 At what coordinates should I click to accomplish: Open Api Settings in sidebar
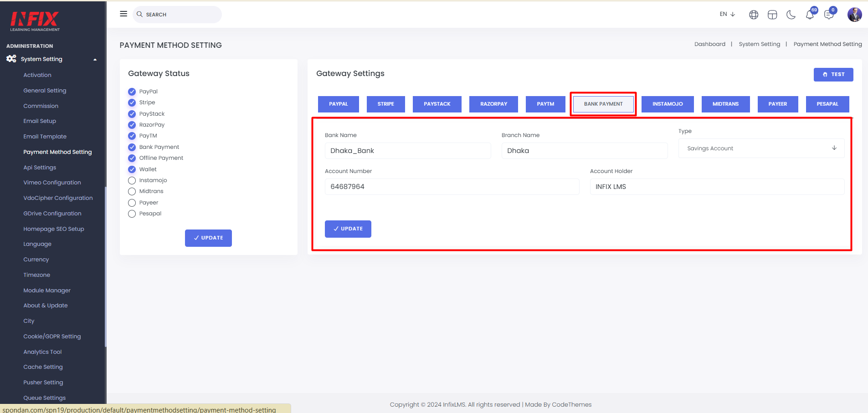point(40,168)
